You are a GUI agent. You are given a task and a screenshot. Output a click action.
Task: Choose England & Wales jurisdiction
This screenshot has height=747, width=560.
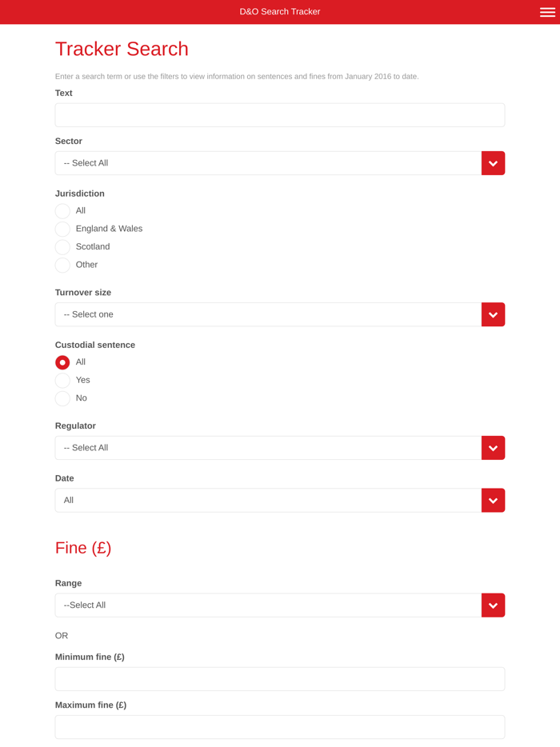click(x=62, y=229)
